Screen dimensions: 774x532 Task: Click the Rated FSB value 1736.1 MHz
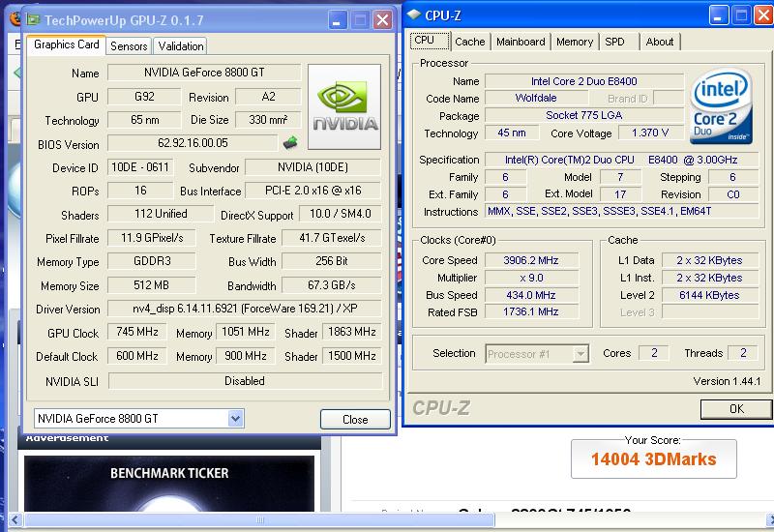(x=531, y=311)
